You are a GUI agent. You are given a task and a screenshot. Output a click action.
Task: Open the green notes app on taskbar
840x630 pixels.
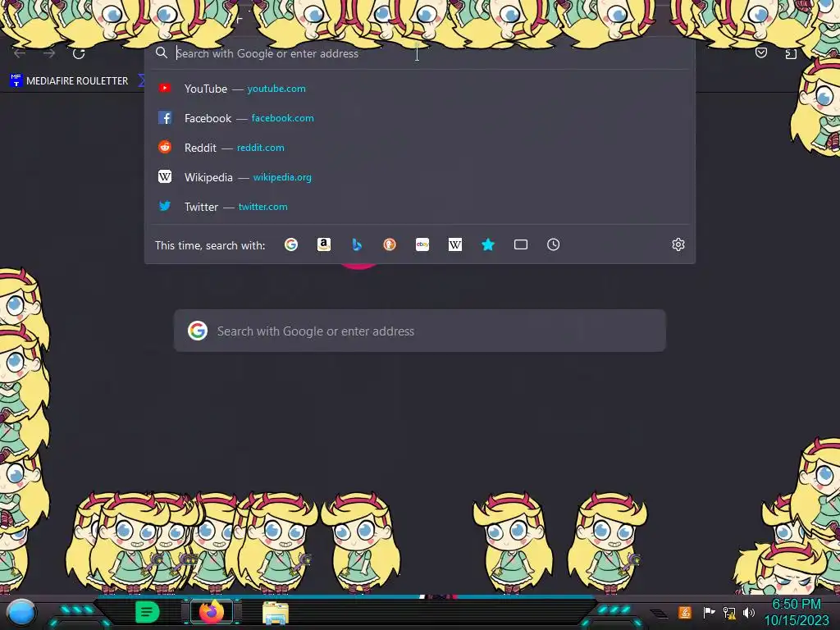point(148,612)
